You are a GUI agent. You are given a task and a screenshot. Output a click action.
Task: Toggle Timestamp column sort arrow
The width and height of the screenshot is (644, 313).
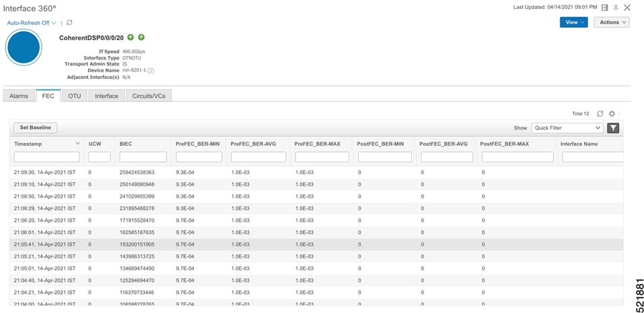(x=78, y=144)
